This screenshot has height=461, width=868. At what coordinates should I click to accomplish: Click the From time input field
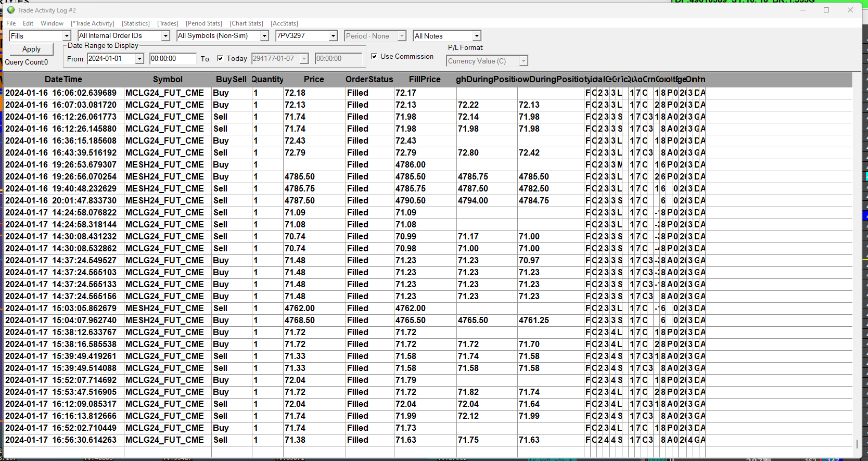[x=172, y=59]
